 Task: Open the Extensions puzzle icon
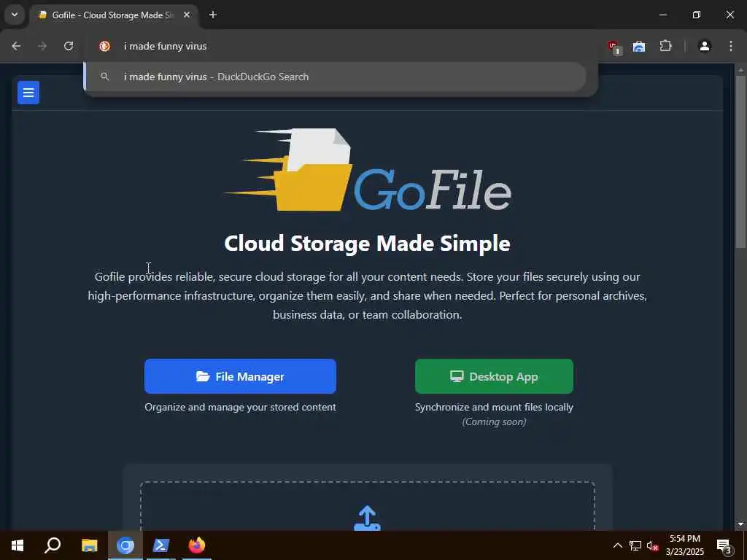665,46
